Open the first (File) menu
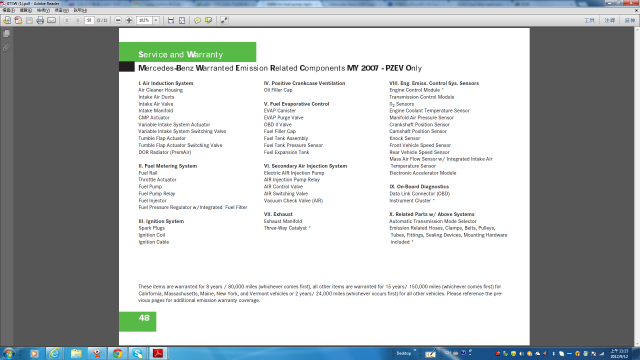The height and width of the screenshot is (360, 640). (x=9, y=10)
